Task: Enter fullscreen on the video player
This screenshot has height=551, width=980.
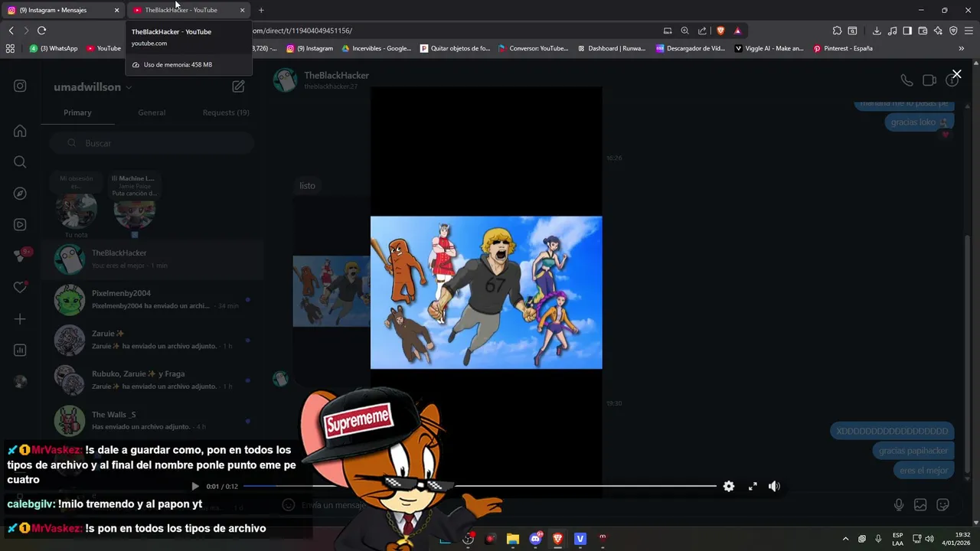Action: click(x=753, y=487)
